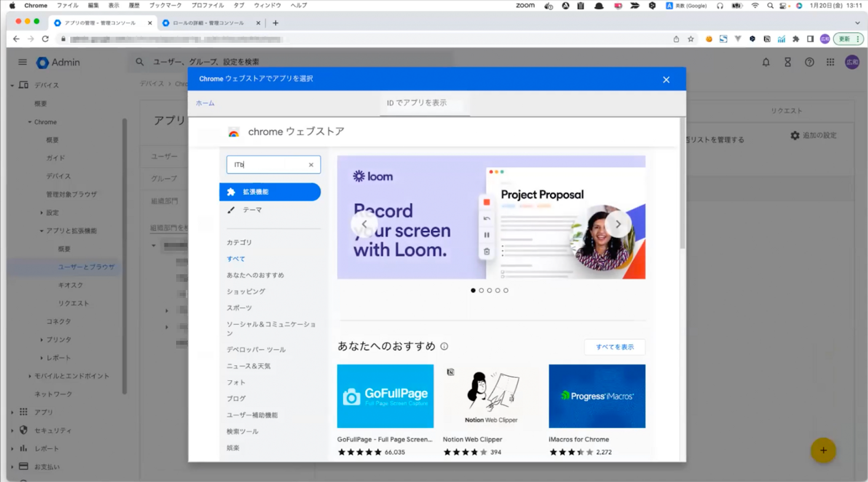The image size is (868, 482).
Task: Open the Google apps grid icon
Action: tap(830, 62)
